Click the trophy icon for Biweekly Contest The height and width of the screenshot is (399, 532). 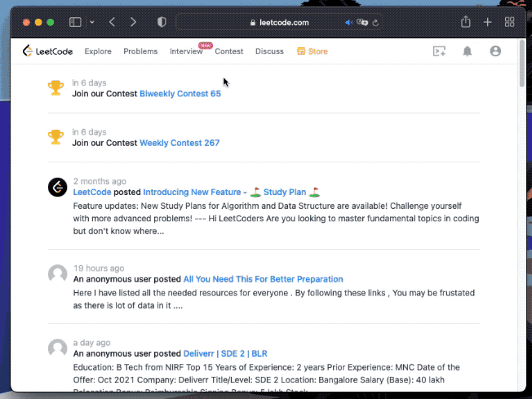(55, 88)
